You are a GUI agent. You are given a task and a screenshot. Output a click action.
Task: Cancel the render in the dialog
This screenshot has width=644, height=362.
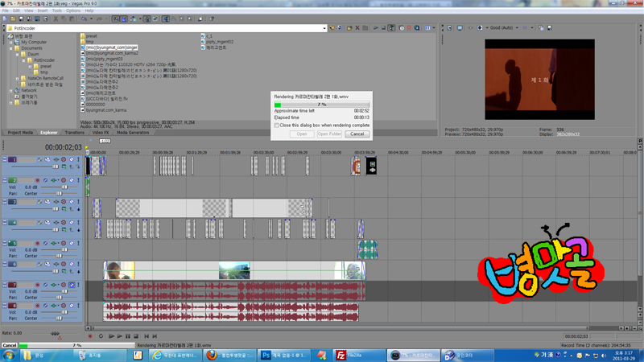pos(357,134)
